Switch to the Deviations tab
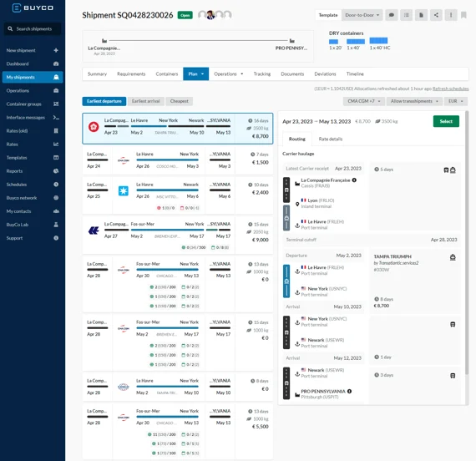Screen dimensions: 476x461 [325, 73]
